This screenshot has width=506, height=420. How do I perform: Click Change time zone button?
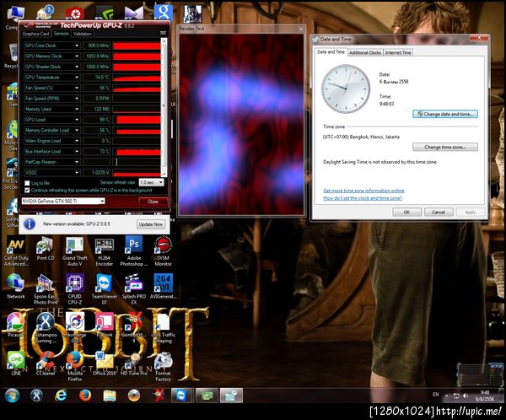[445, 148]
